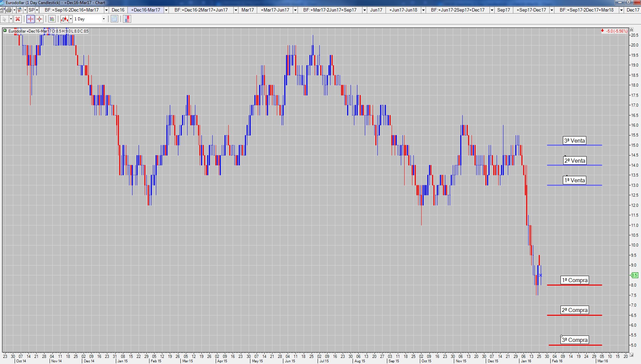The width and height of the screenshot is (641, 364).
Task: Click the print icon in the top toolbar
Action: tap(9, 10)
